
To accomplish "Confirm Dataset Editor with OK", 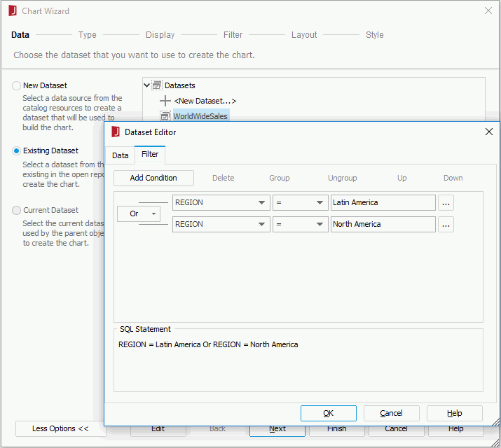I will point(329,413).
